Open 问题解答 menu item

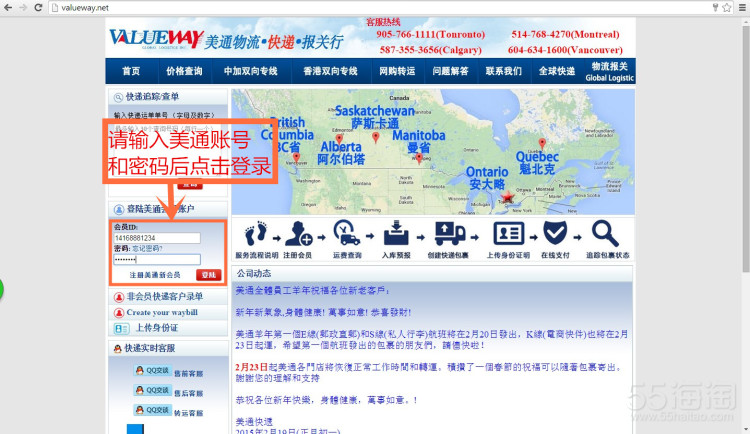(x=451, y=71)
